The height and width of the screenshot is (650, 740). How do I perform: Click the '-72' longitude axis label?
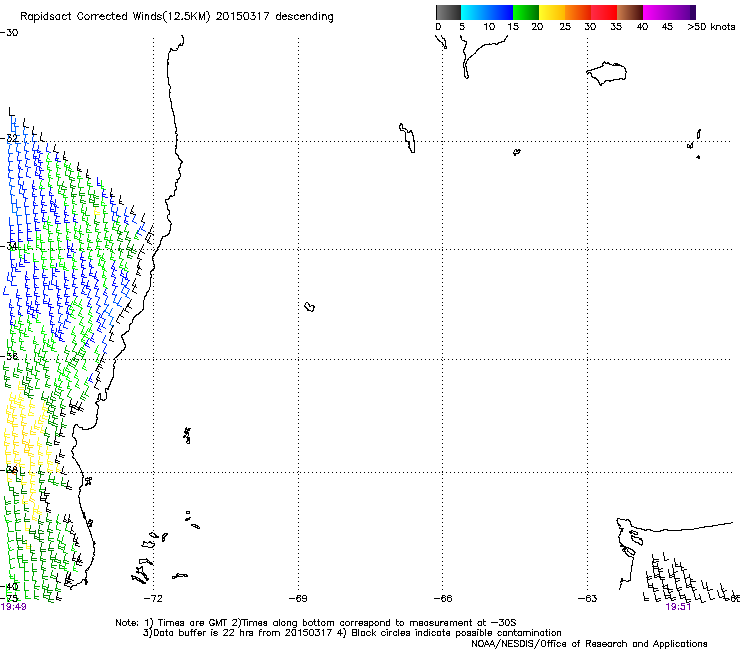click(x=153, y=599)
